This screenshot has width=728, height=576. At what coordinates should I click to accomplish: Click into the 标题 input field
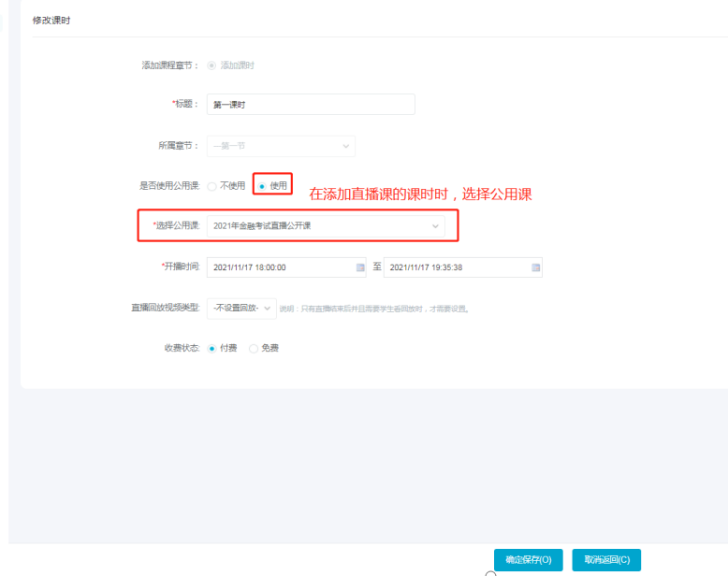311,105
